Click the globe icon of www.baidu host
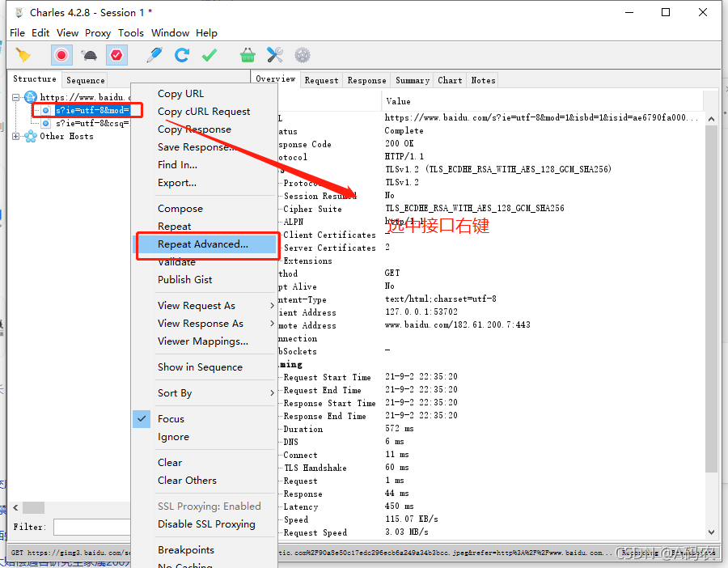The width and height of the screenshot is (728, 568). coord(31,97)
